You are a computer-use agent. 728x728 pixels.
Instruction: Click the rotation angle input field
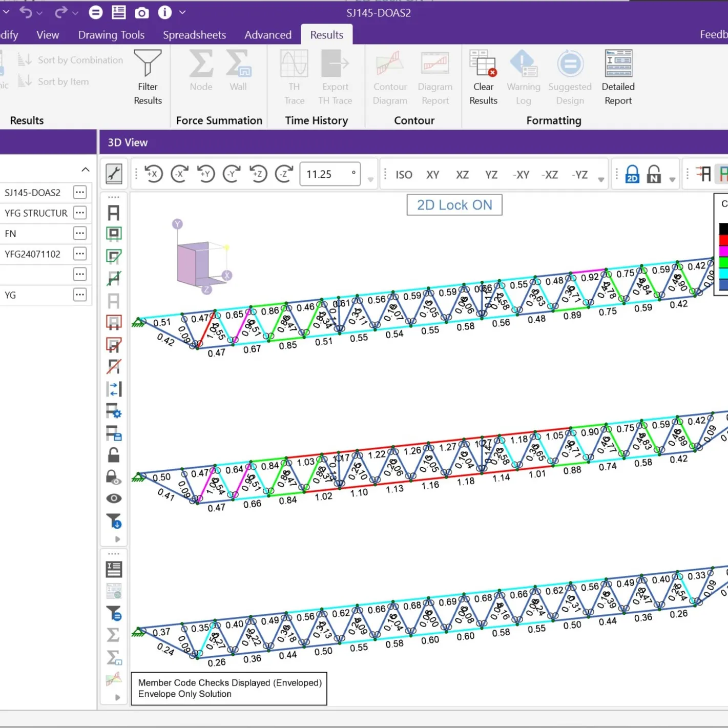coord(325,174)
